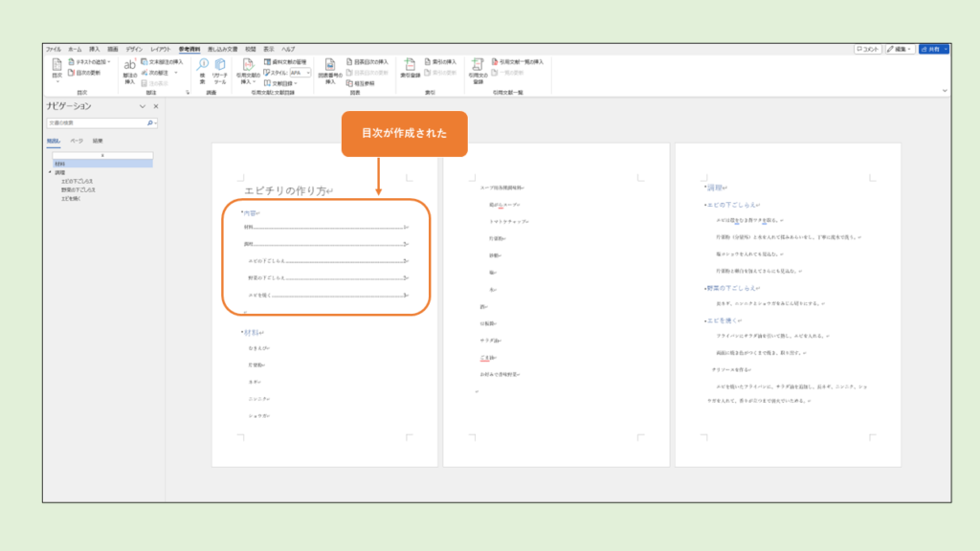The height and width of the screenshot is (551, 980).
Task: Expand the 文献目録 bibliography dropdown
Action: click(x=296, y=83)
